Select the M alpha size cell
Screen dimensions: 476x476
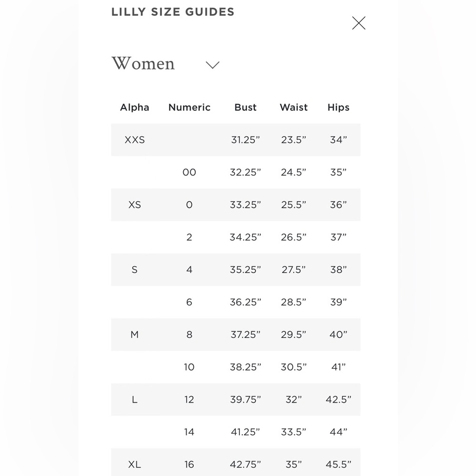[135, 335]
